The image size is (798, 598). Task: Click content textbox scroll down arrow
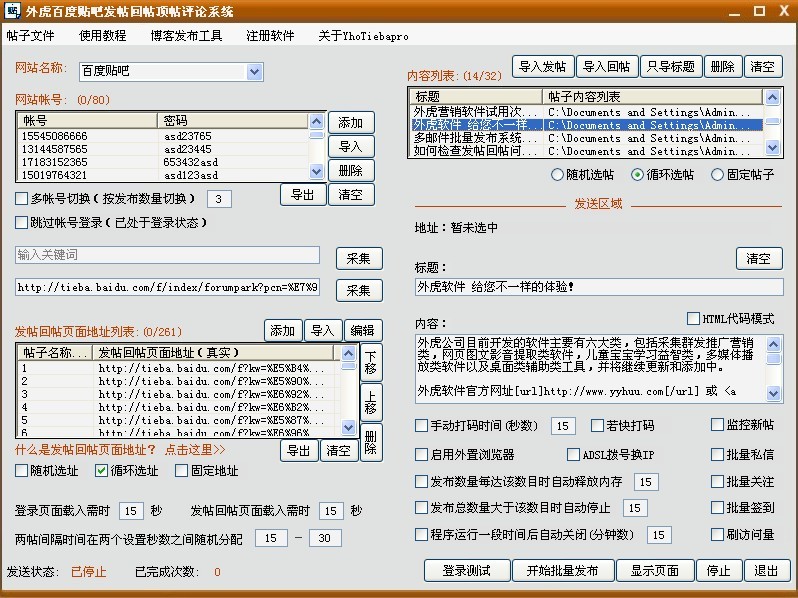click(773, 393)
